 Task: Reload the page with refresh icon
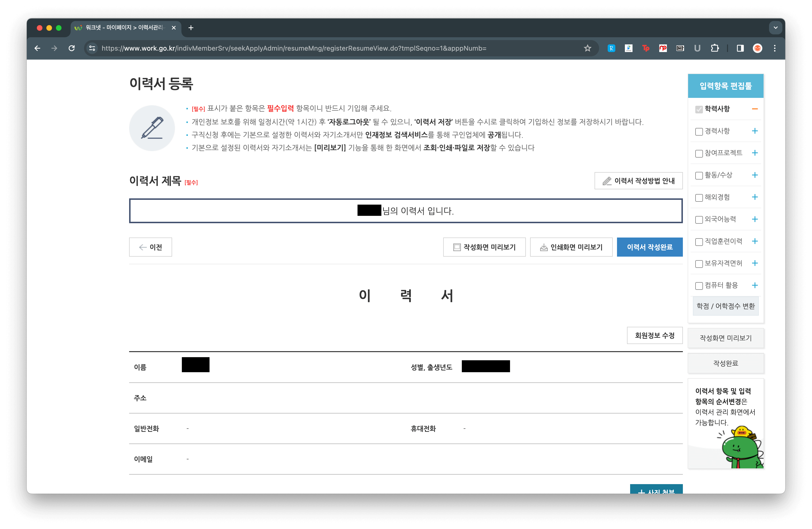72,48
